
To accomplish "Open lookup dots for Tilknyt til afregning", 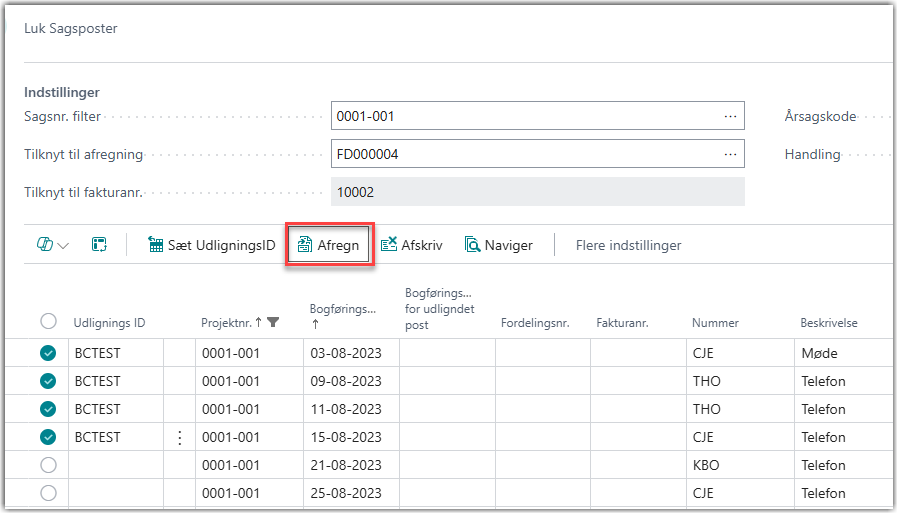I will click(730, 154).
